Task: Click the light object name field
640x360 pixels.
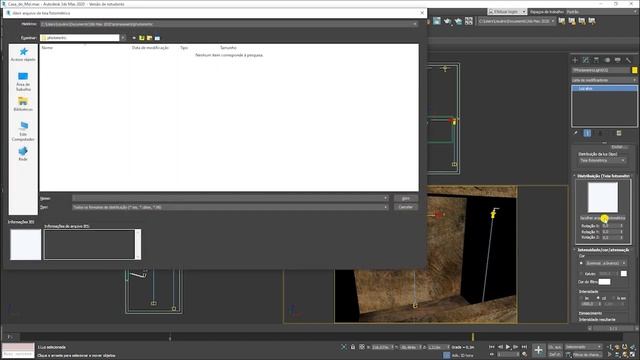Action: click(601, 70)
